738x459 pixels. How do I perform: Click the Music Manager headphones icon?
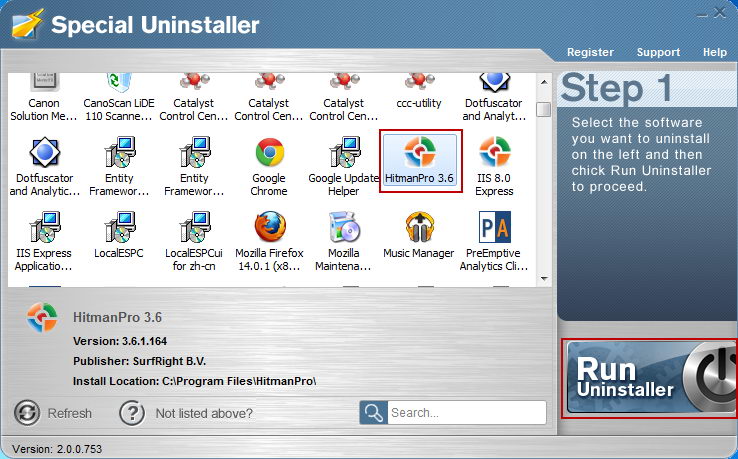pyautogui.click(x=419, y=227)
